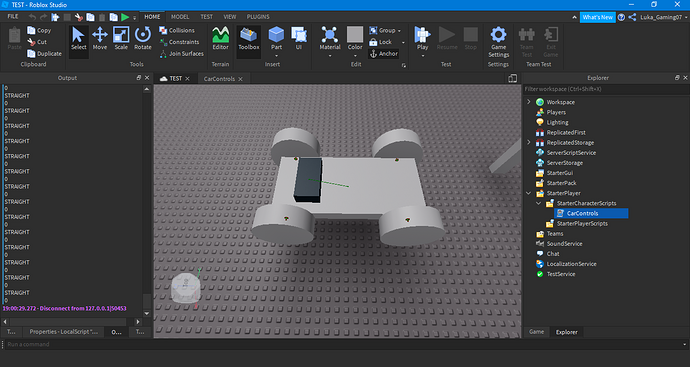The width and height of the screenshot is (690, 367).
Task: Select the dark seat block on car
Action: (308, 180)
